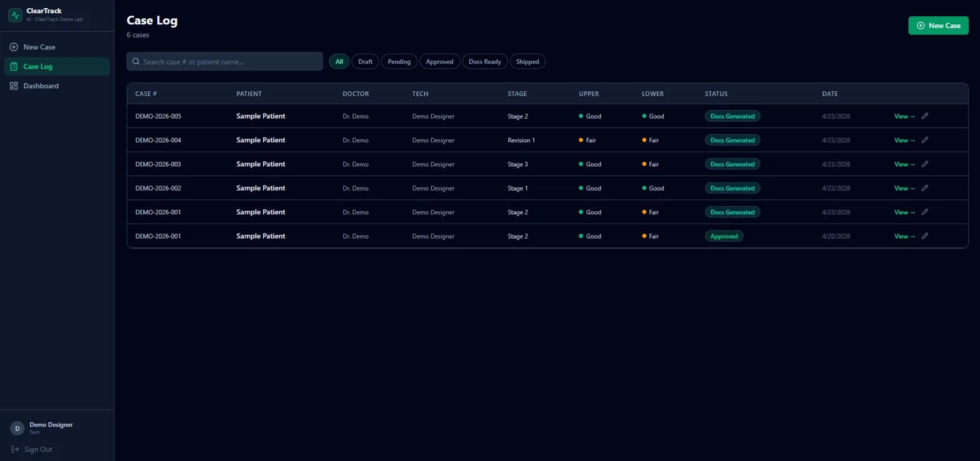The height and width of the screenshot is (461, 980).
Task: Sign out of ClearTrack
Action: (x=32, y=449)
